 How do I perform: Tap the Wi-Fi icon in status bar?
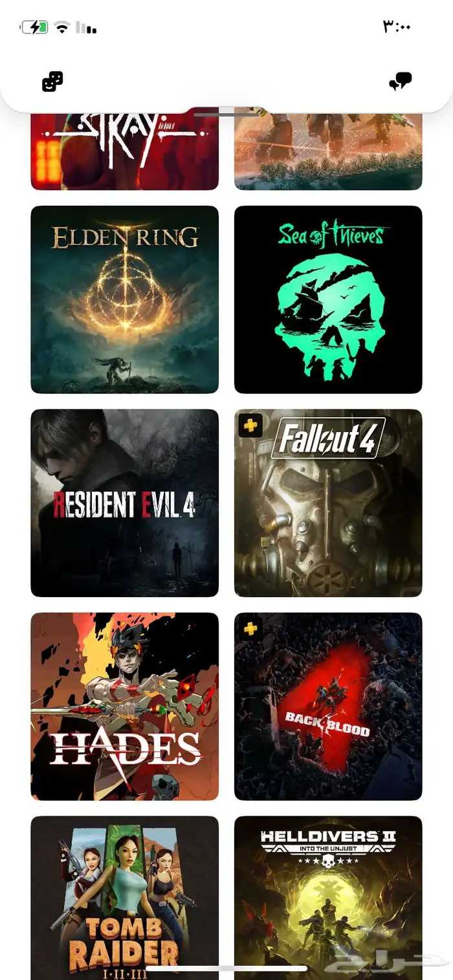62,27
